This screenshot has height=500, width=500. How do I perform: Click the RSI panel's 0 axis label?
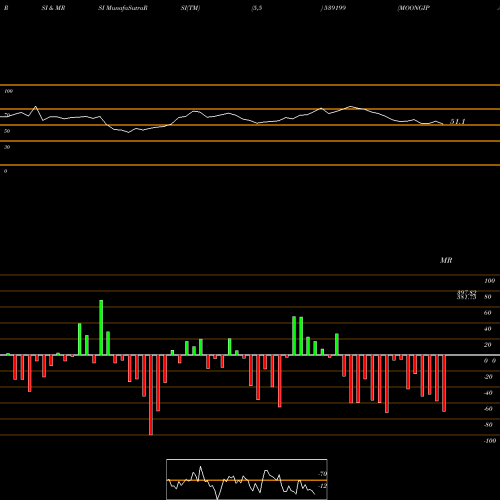pyautogui.click(x=5, y=171)
